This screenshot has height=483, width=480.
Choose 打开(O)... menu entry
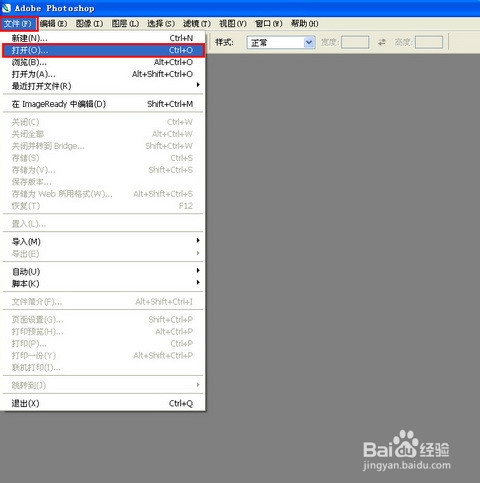[x=103, y=50]
